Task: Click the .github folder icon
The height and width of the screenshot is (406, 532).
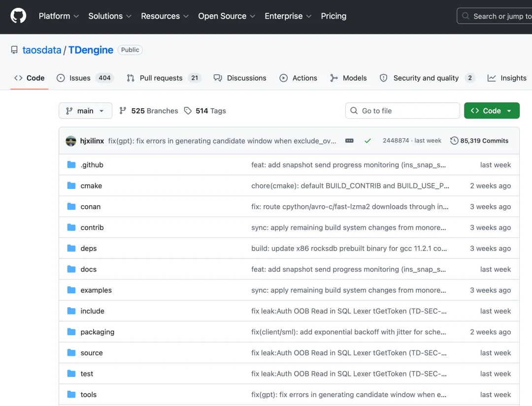Action: pyautogui.click(x=71, y=165)
